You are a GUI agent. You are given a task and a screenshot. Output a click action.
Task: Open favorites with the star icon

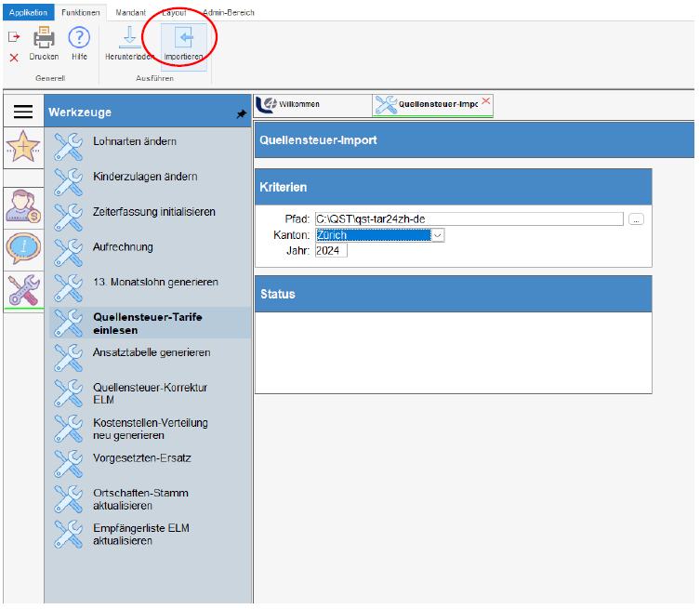point(22,149)
